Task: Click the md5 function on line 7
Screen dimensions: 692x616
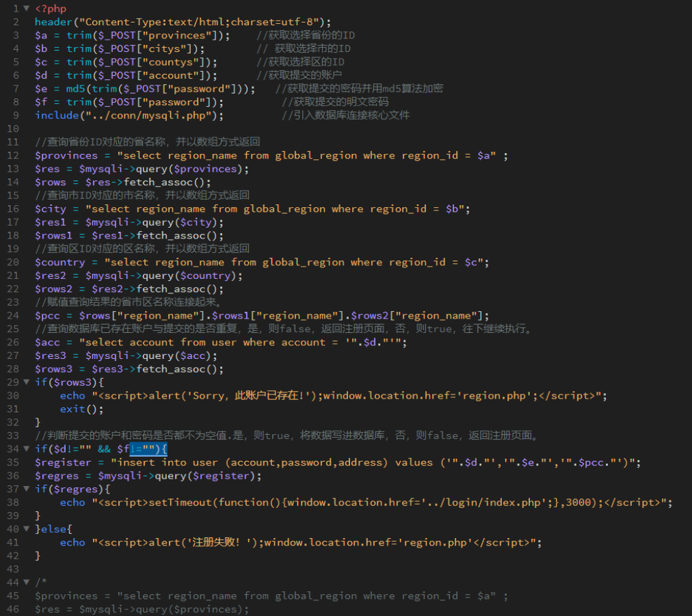Action: click(75, 89)
